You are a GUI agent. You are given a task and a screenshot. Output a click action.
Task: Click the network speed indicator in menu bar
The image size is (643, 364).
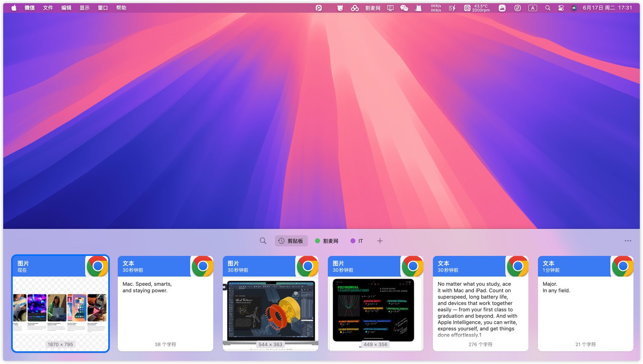tap(436, 8)
